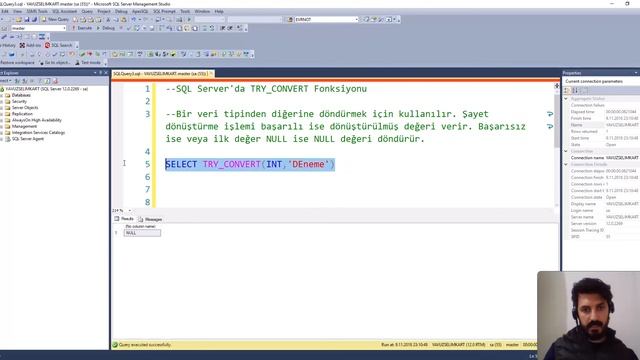Click the Object Explorer refresh icon
The height and width of the screenshot is (360, 640).
pyautogui.click(x=47, y=81)
